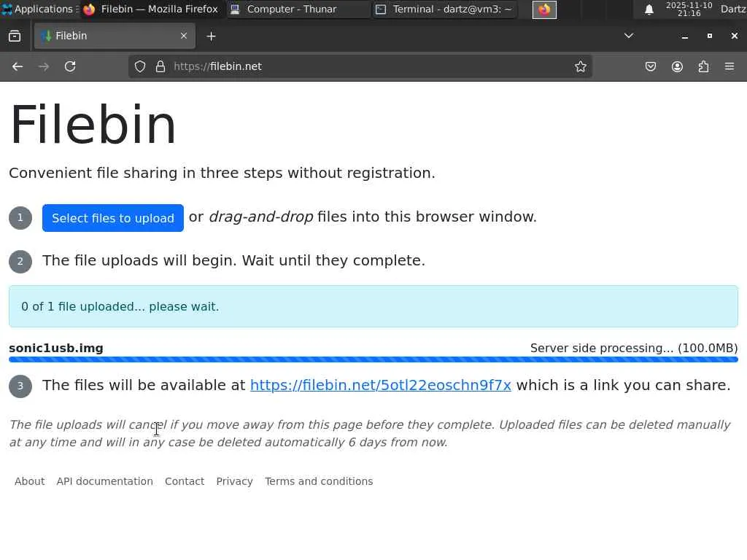View site security padlock info
747x560 pixels.
pyautogui.click(x=160, y=66)
